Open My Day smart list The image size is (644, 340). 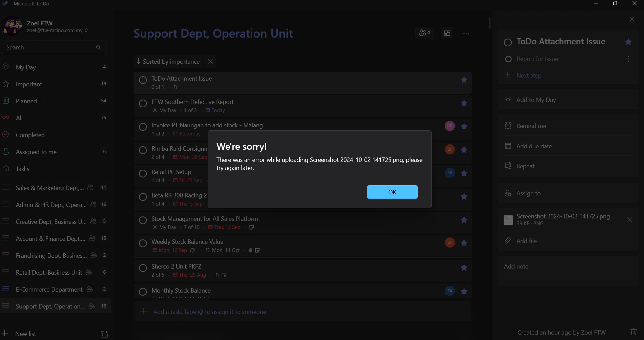coord(55,67)
